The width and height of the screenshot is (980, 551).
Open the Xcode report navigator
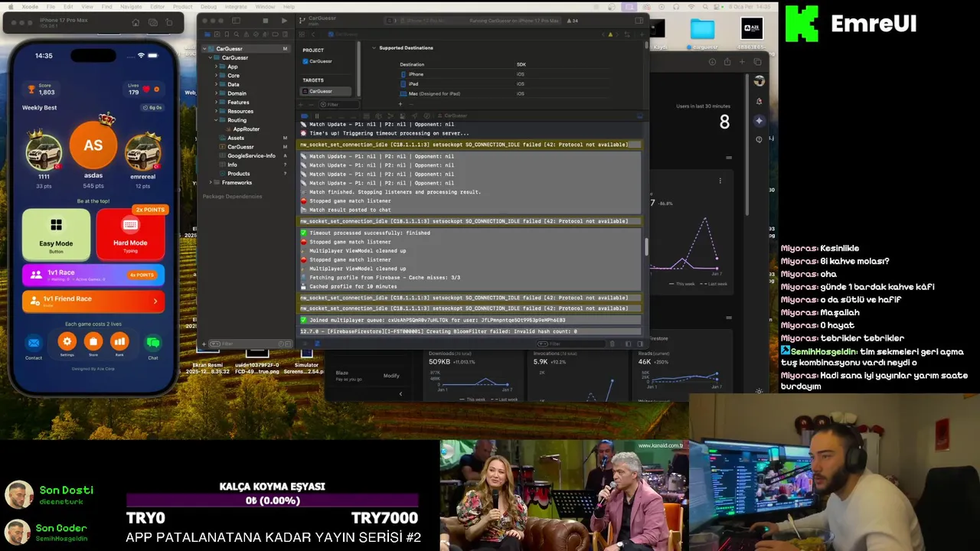[285, 34]
